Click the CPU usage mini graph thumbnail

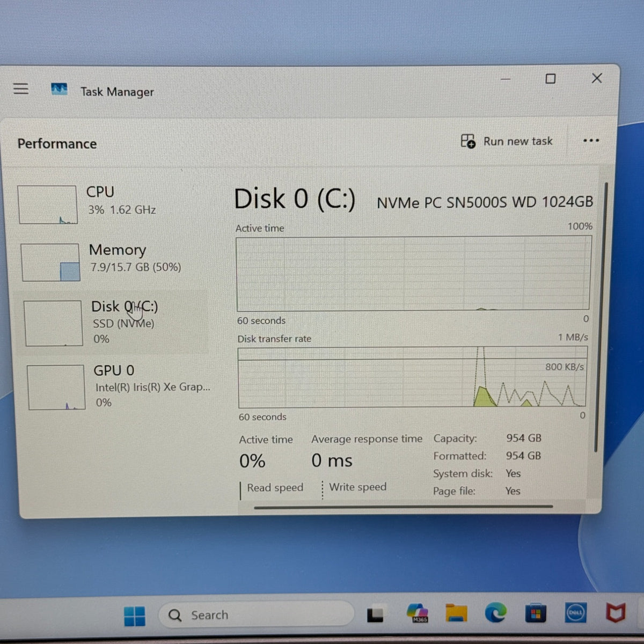pos(48,204)
